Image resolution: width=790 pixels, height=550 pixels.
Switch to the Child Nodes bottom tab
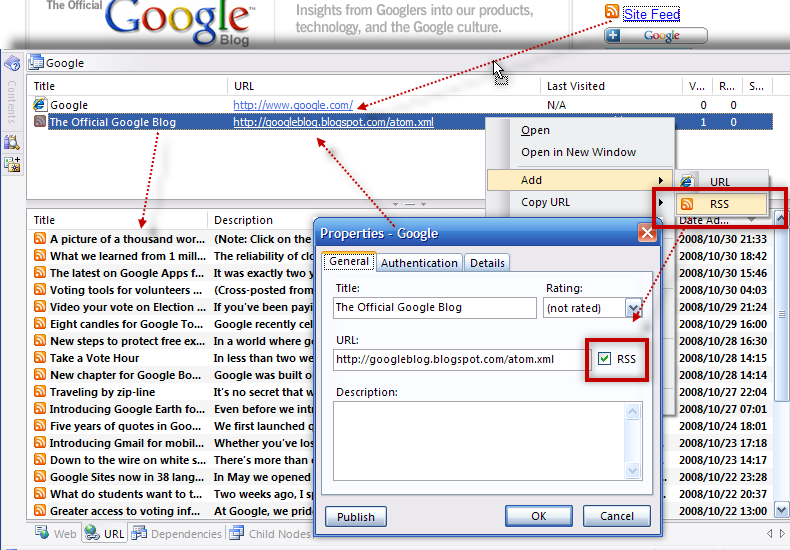270,533
